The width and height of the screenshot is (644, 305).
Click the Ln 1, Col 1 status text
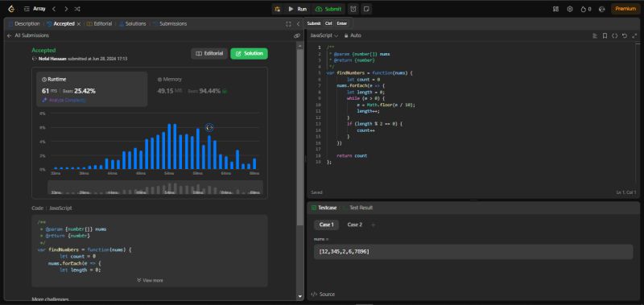626,192
